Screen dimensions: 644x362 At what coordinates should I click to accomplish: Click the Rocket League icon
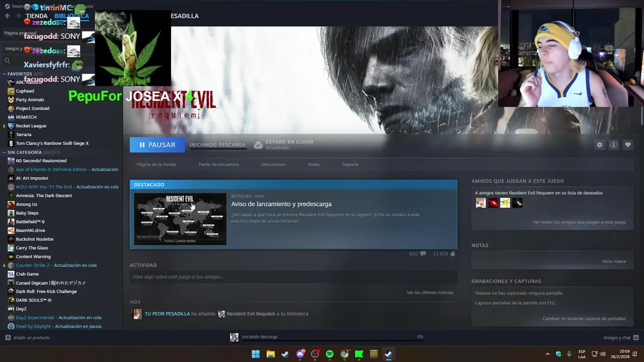point(11,126)
